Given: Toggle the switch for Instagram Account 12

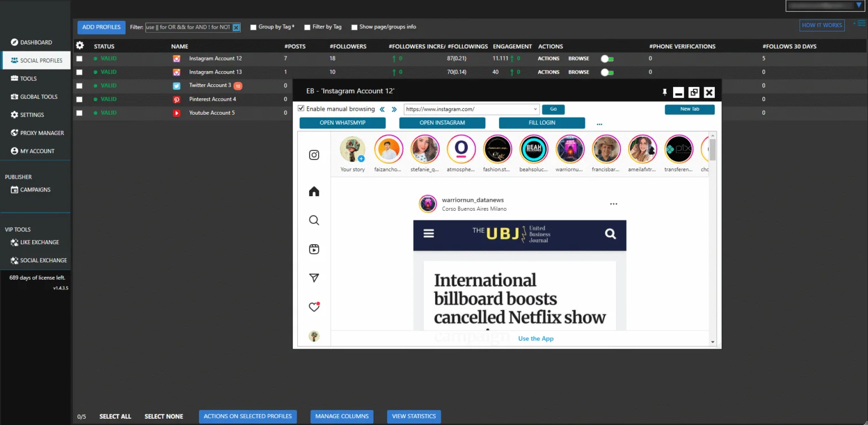Looking at the screenshot, I should [x=607, y=59].
